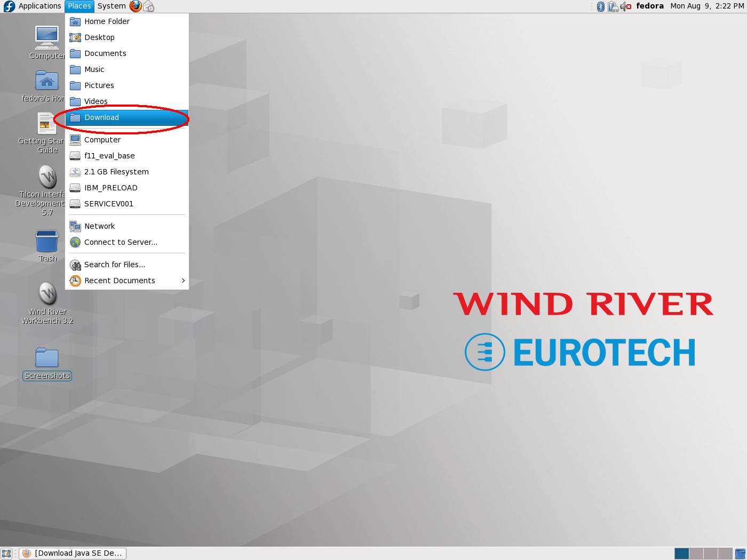This screenshot has height=560, width=747.
Task: Open the Applications menu
Action: [x=39, y=6]
